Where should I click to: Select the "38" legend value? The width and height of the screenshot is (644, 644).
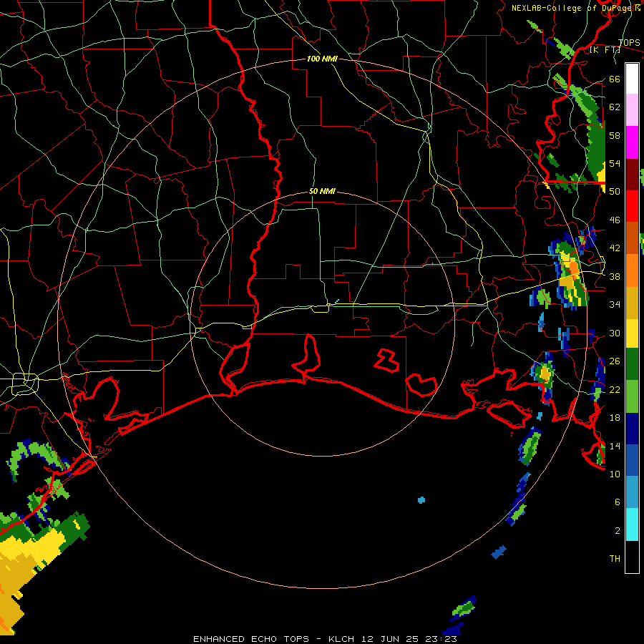(615, 276)
